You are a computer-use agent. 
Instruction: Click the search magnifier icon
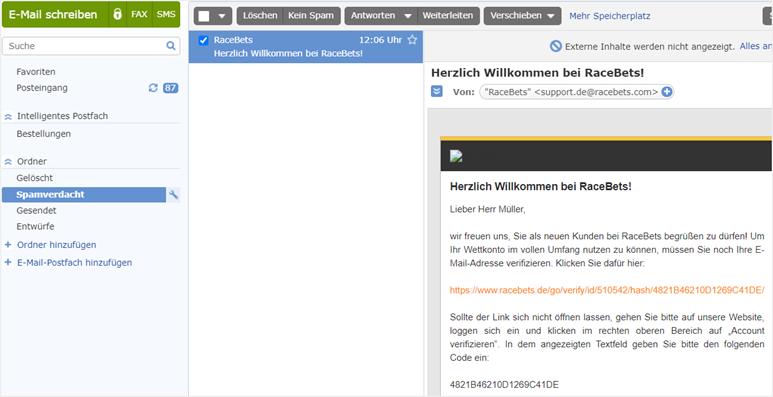click(x=171, y=46)
